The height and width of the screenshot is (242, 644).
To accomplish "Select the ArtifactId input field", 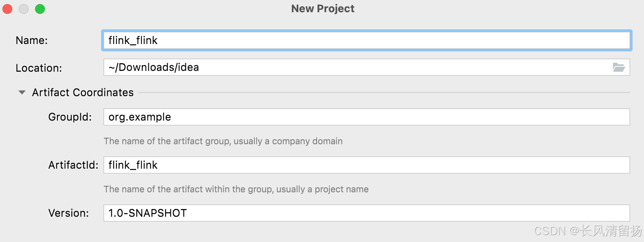I will (x=366, y=165).
